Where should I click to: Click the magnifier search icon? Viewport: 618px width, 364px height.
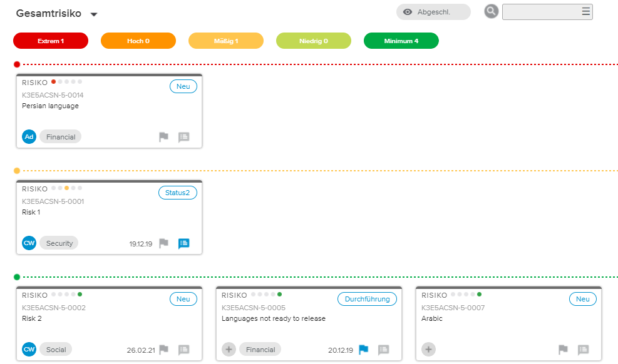point(492,11)
